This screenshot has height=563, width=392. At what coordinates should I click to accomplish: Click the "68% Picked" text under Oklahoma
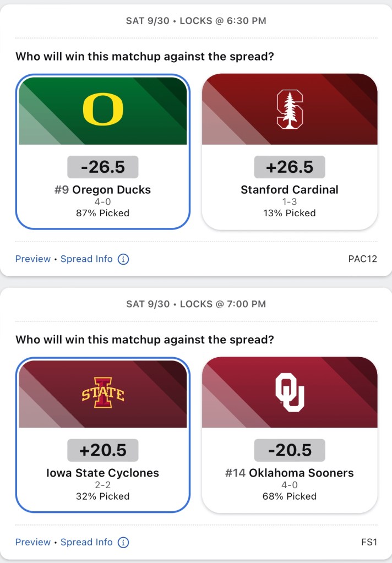(x=290, y=496)
